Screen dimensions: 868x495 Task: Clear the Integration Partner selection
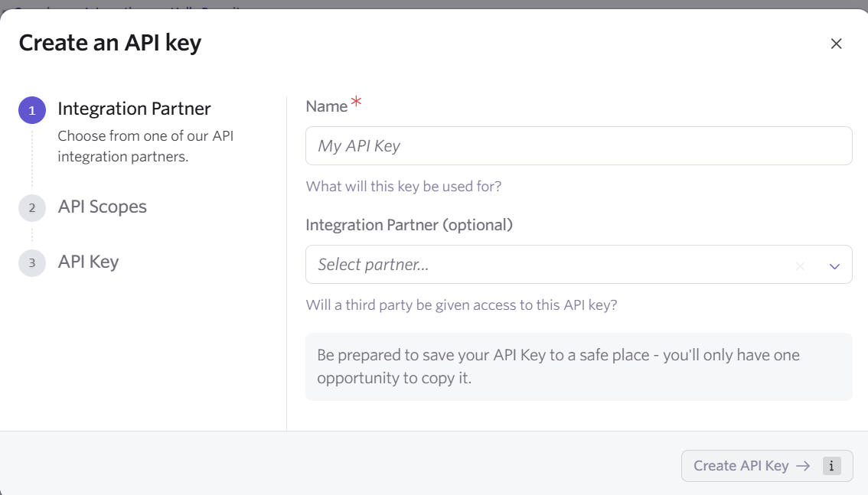(x=800, y=266)
